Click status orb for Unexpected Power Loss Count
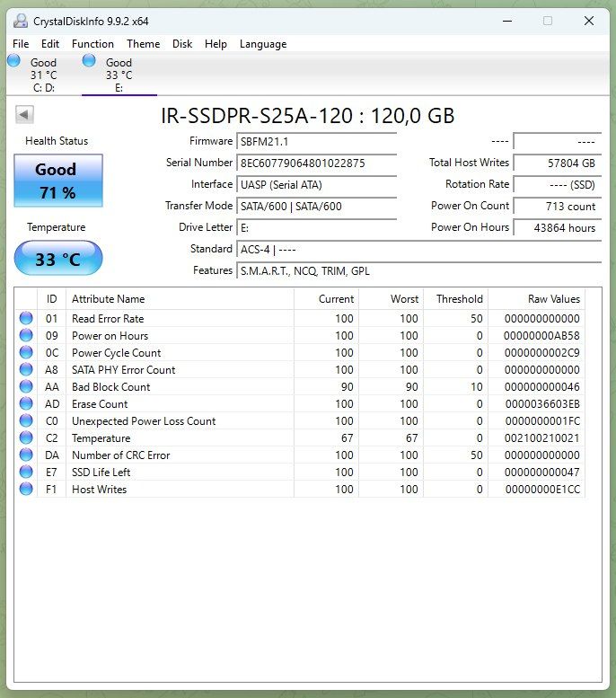Viewport: 616px width, 698px height. click(26, 420)
